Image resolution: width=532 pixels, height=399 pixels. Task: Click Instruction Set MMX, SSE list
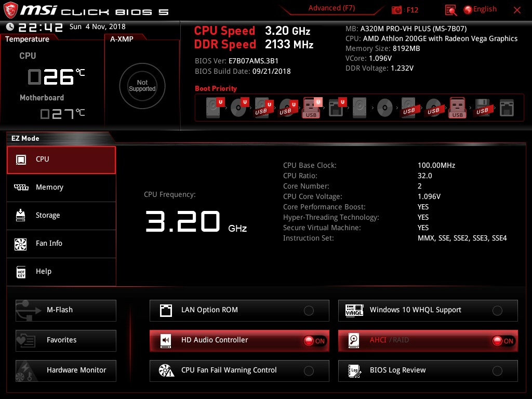pos(462,238)
